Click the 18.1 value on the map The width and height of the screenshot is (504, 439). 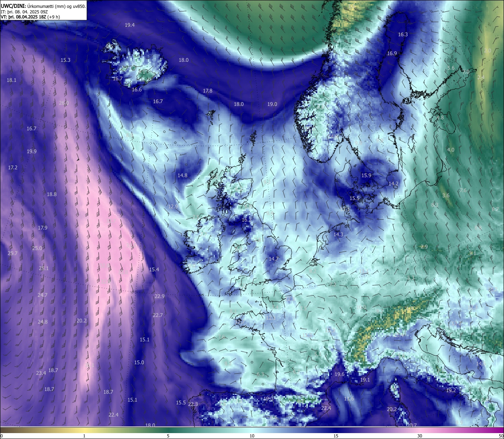click(11, 80)
